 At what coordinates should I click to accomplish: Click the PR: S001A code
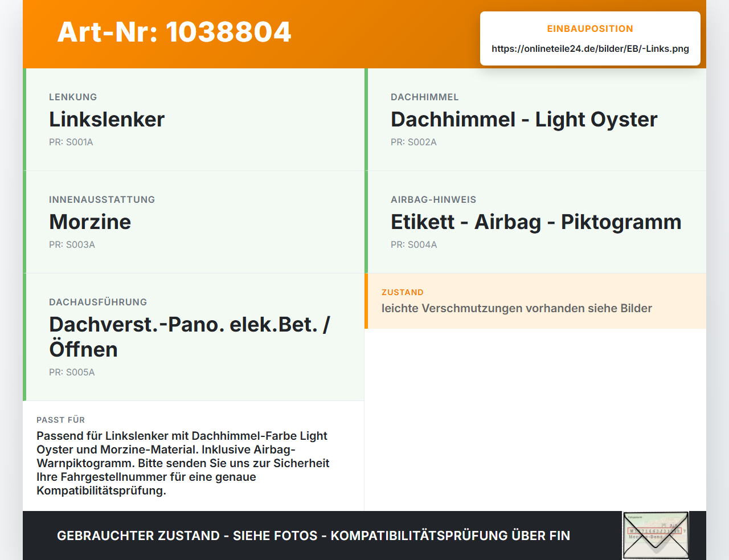click(71, 142)
